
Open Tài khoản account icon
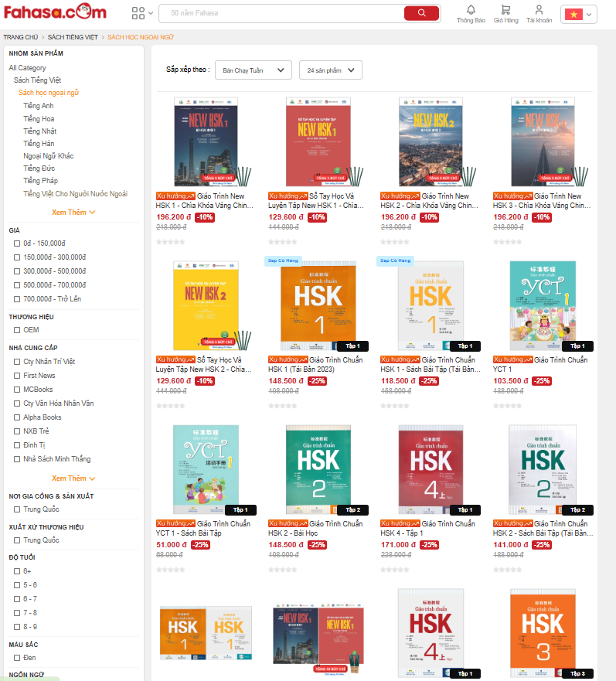point(539,14)
